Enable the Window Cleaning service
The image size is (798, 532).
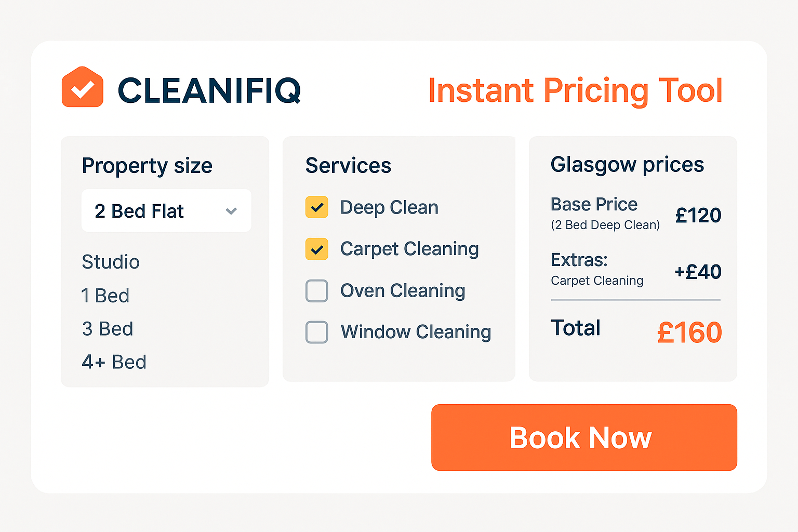pyautogui.click(x=317, y=332)
